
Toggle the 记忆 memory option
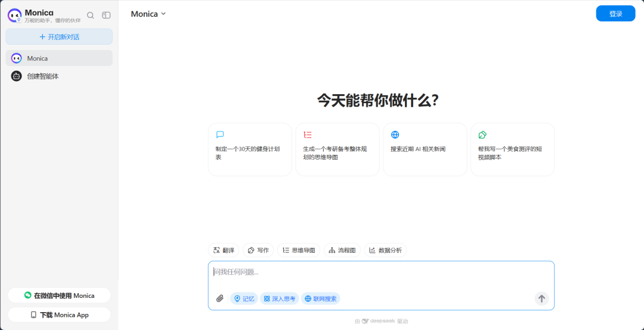(244, 298)
